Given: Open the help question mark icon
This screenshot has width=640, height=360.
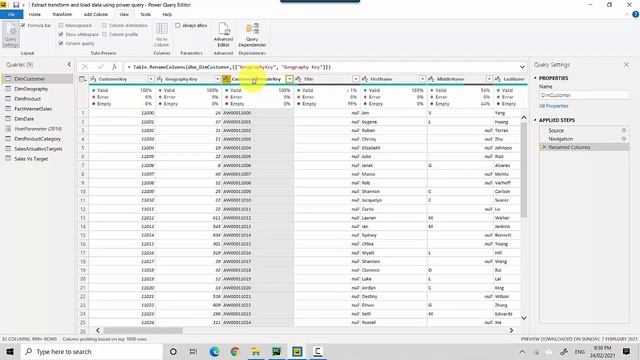Looking at the screenshot, I should [x=635, y=14].
